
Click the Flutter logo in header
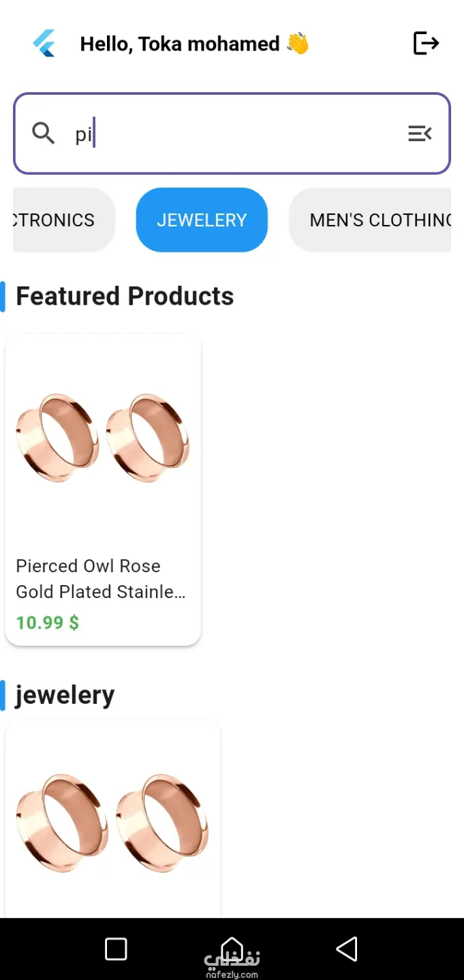[x=44, y=44]
